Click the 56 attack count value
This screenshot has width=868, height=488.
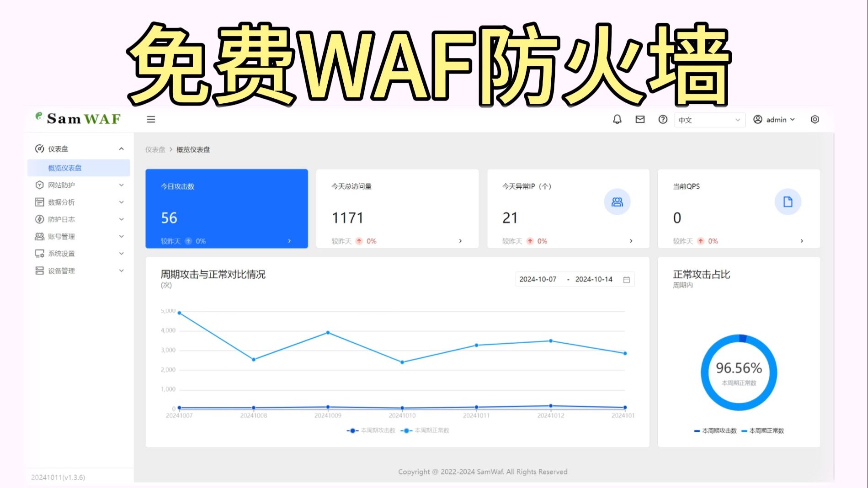point(169,218)
